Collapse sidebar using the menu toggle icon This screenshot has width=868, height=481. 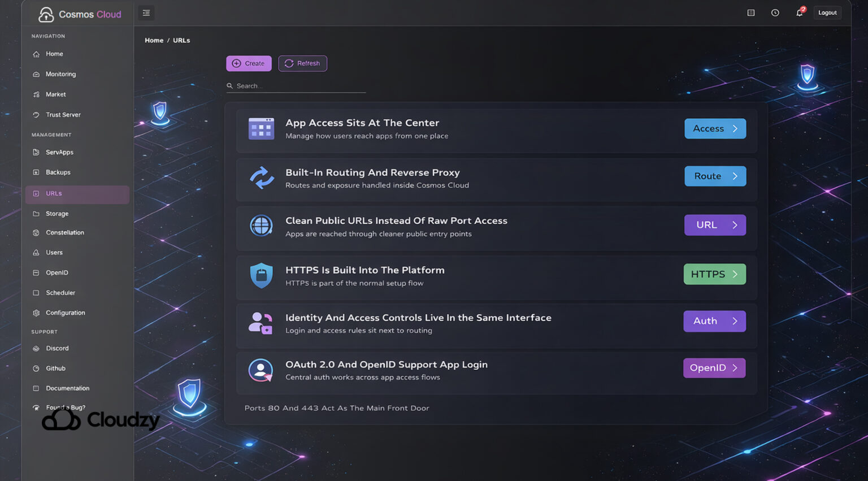146,13
